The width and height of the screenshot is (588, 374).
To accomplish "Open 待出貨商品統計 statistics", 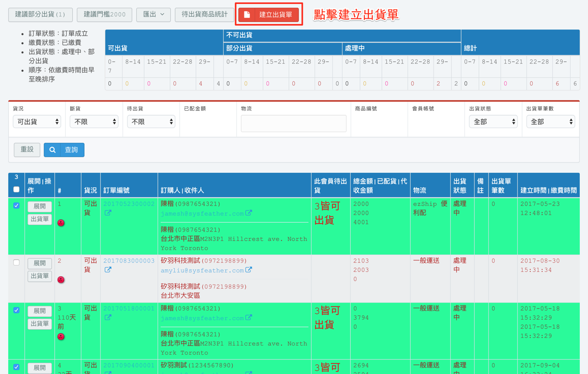I will 204,15.
